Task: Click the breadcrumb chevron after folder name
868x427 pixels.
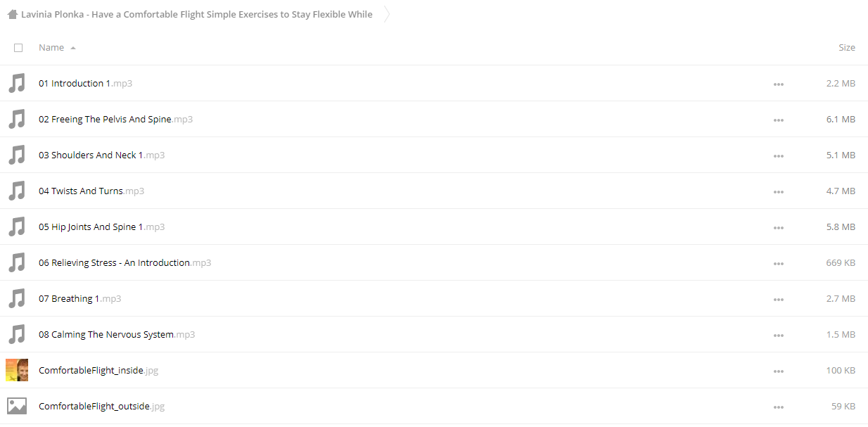Action: pyautogui.click(x=387, y=14)
